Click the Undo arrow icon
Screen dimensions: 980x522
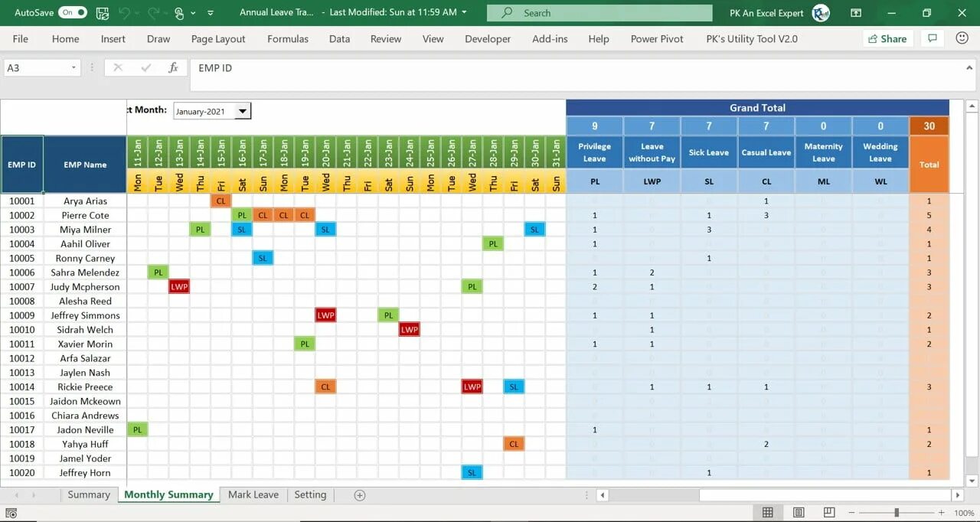pos(124,12)
